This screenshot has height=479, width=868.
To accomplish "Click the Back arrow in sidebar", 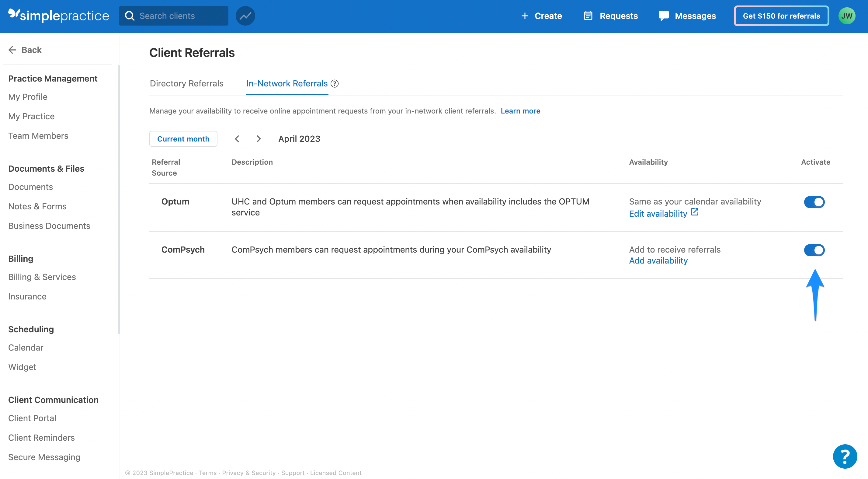I will 12,50.
